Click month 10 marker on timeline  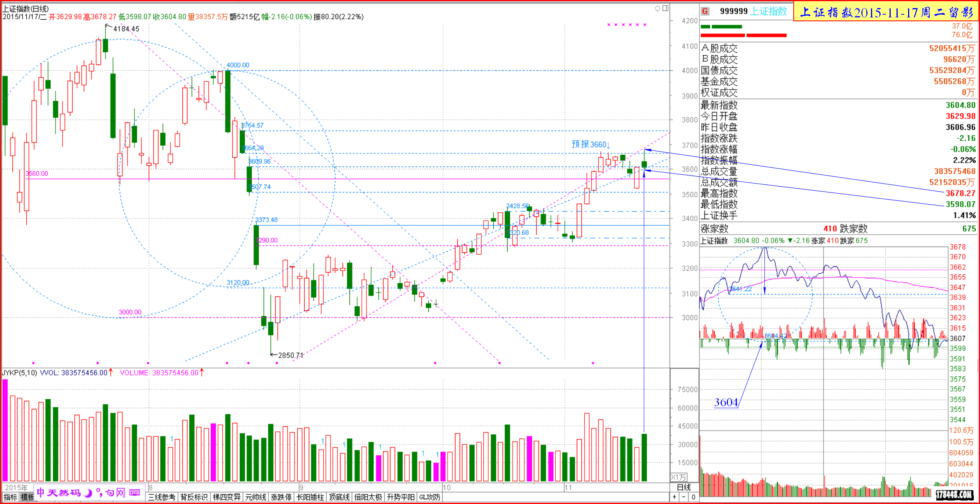pos(447,487)
